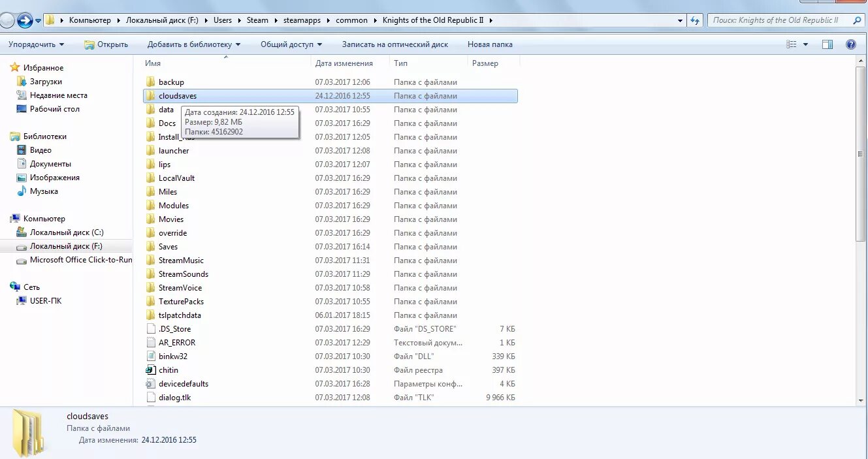Click the Knights of the Old Republic II breadcrumb
Image resolution: width=868 pixels, height=459 pixels.
[x=433, y=20]
